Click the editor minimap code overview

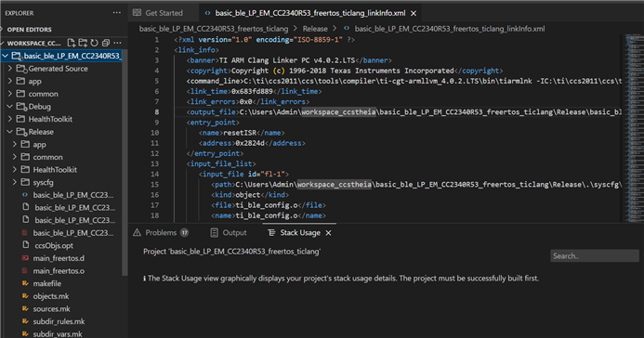634,127
